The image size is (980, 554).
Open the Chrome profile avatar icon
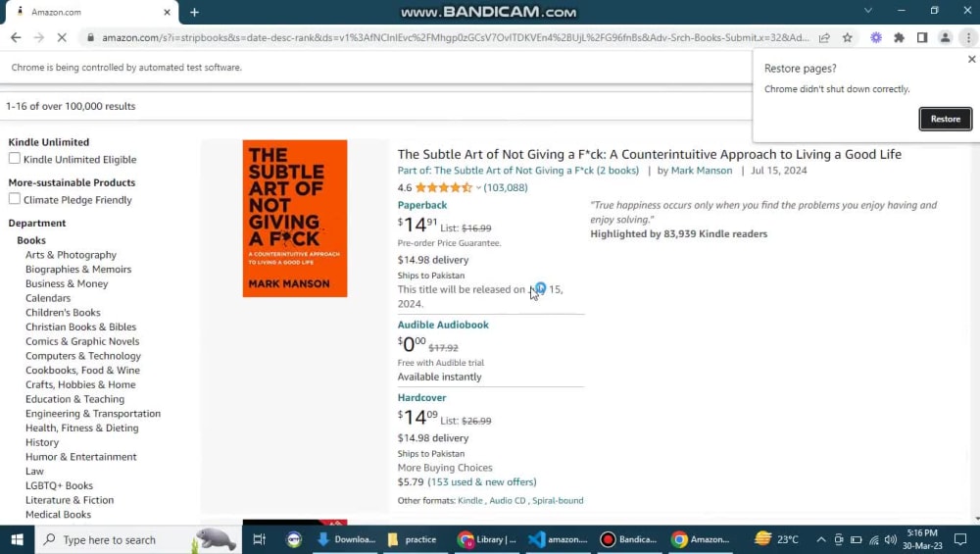(945, 37)
